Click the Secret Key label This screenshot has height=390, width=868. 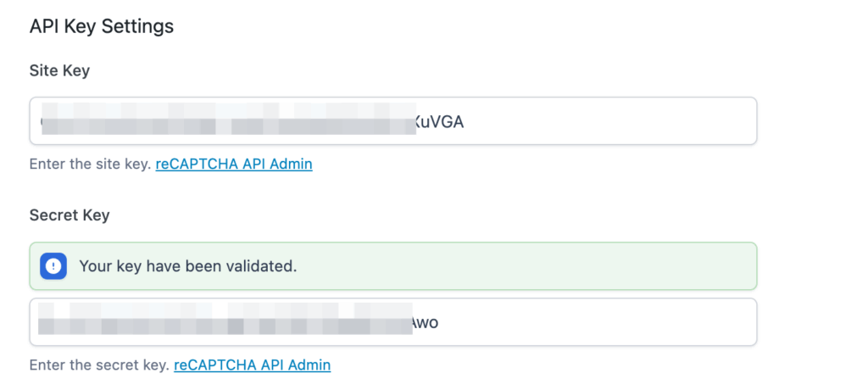click(70, 215)
